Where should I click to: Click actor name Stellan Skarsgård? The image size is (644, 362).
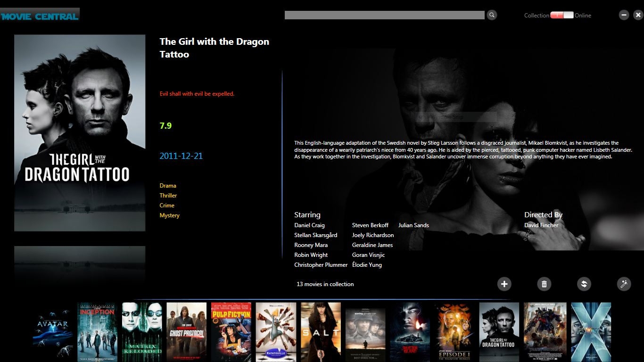[316, 235]
